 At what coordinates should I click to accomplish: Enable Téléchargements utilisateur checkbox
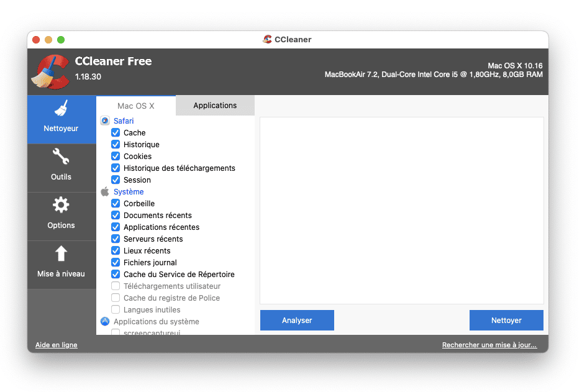coord(116,286)
